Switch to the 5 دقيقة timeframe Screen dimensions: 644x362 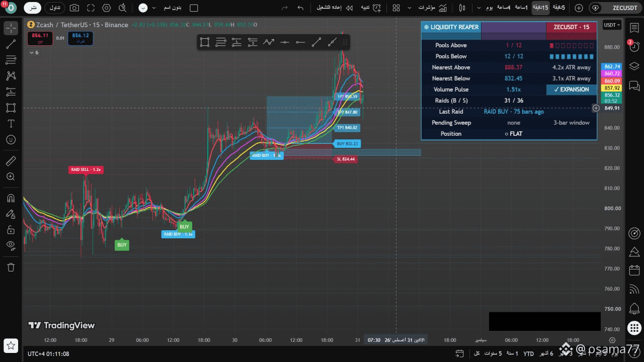point(558,8)
